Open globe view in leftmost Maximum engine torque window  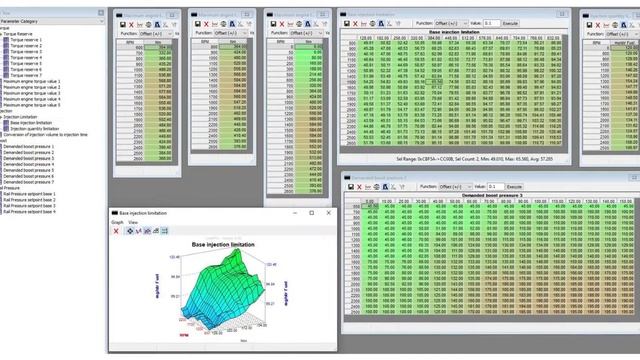pos(148,24)
